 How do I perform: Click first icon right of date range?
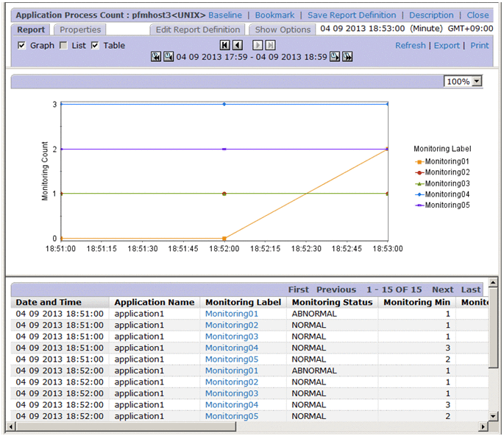(335, 57)
